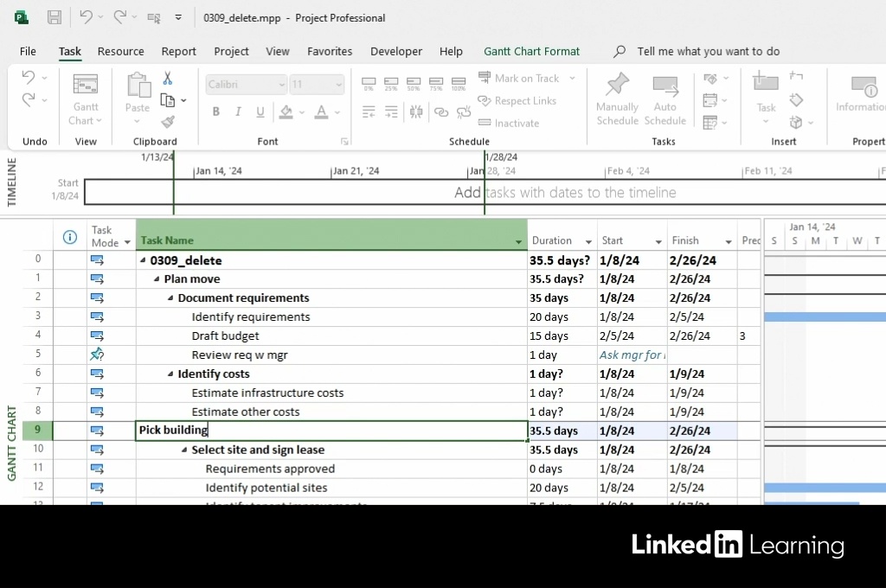Open the Resource ribbon tab
This screenshot has width=886, height=588.
pos(120,52)
